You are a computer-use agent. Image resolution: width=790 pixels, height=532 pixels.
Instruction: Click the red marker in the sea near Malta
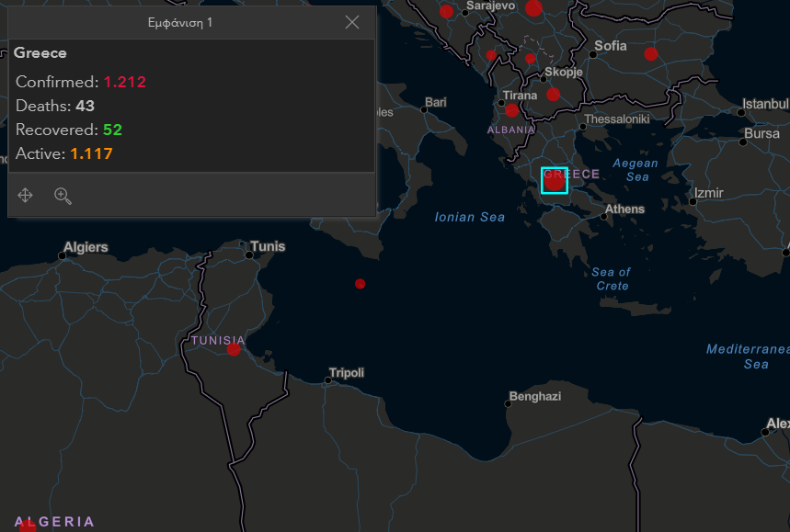361,284
